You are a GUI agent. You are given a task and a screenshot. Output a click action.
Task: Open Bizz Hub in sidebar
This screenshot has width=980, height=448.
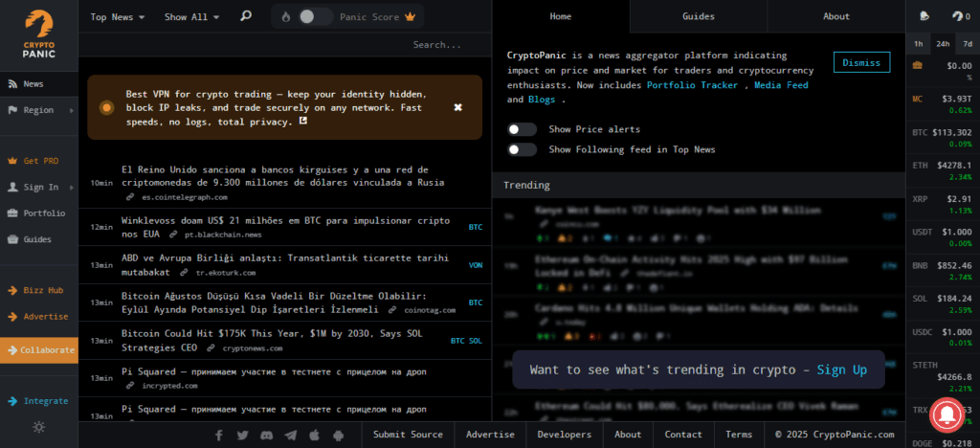pyautogui.click(x=38, y=291)
